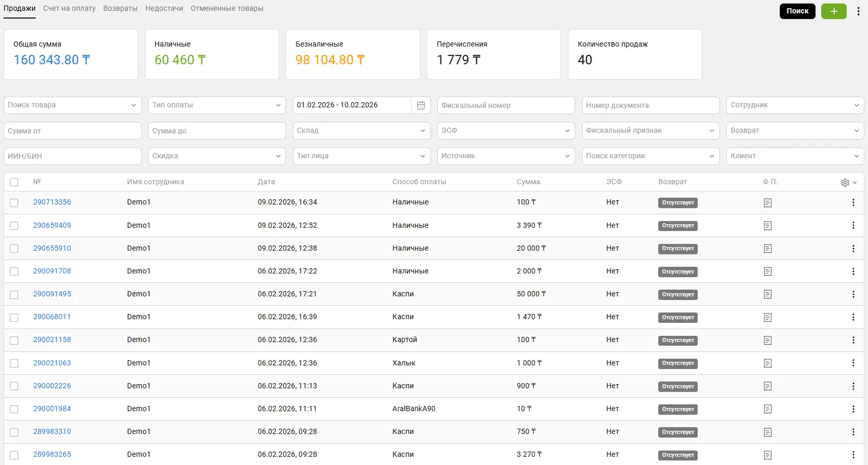Open top-right vertical dots menu
The width and height of the screenshot is (868, 465).
pos(858,11)
